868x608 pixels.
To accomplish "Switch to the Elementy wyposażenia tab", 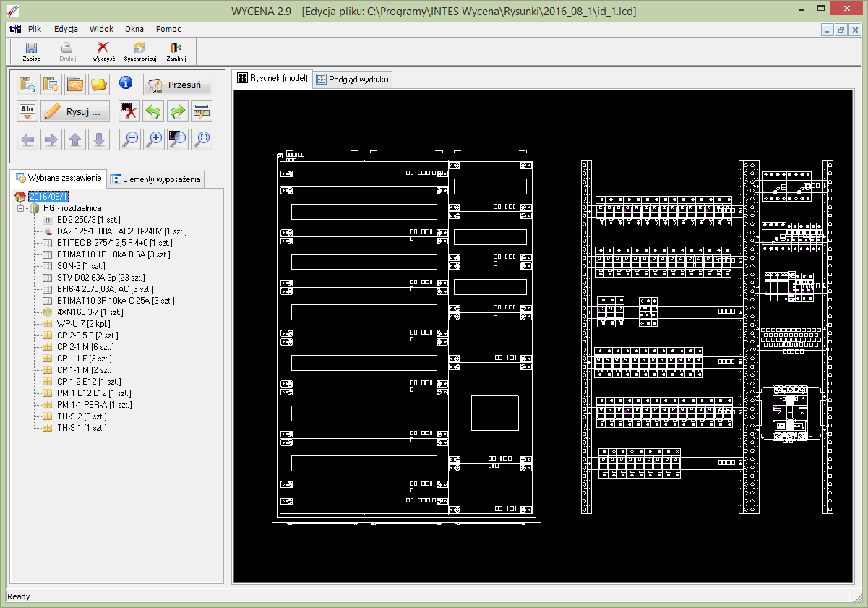I will coord(155,179).
